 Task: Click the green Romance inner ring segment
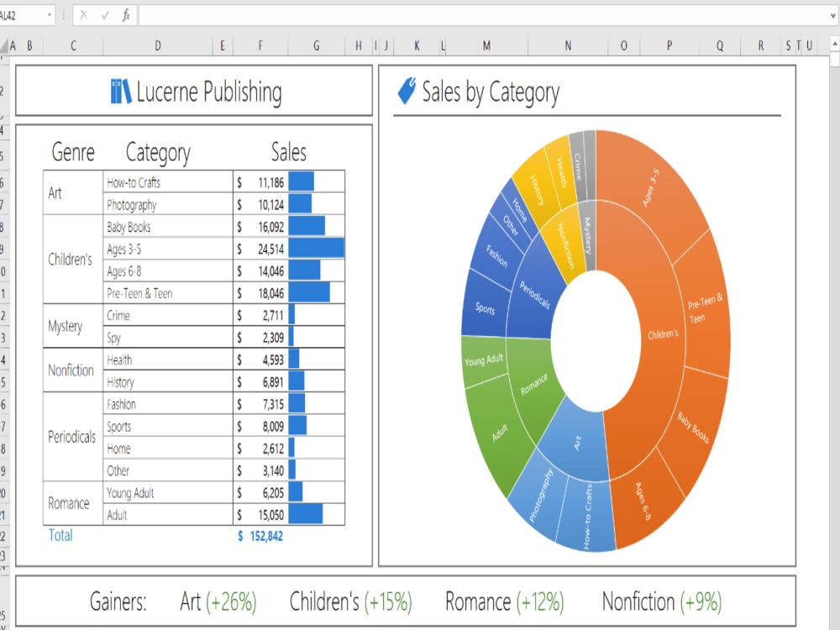tap(533, 384)
